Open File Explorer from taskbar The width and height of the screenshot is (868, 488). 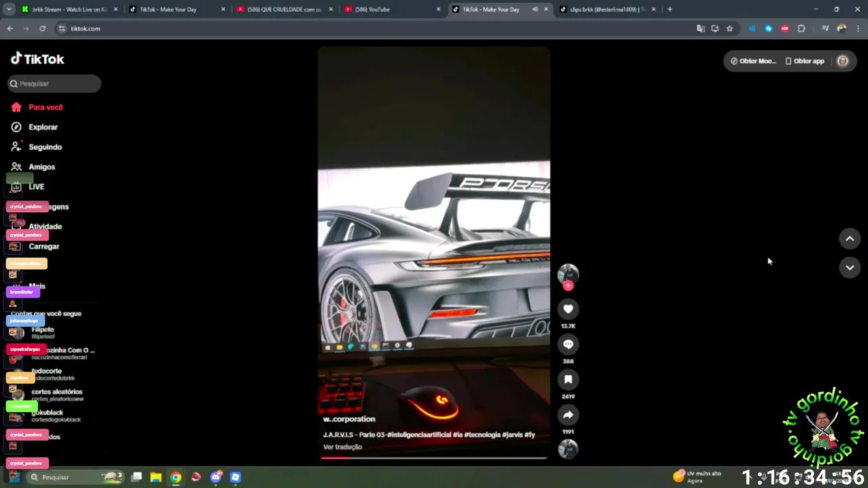tap(155, 477)
